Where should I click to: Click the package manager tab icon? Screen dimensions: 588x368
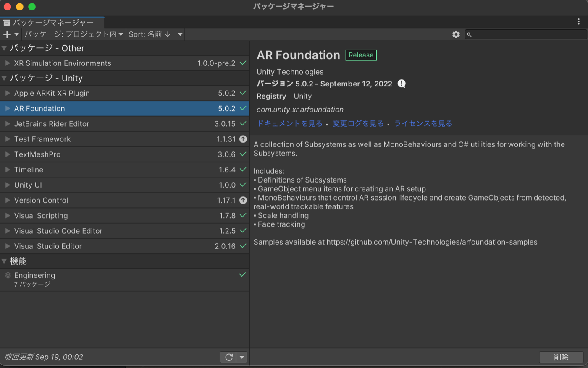(7, 23)
